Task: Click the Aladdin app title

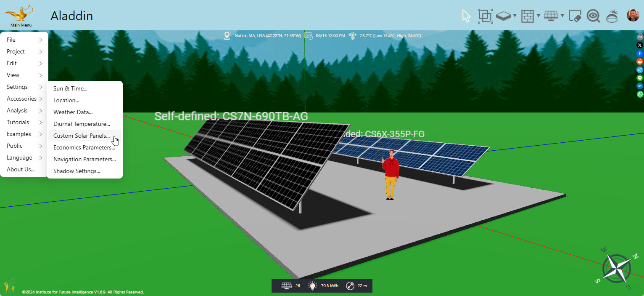Action: pos(71,16)
